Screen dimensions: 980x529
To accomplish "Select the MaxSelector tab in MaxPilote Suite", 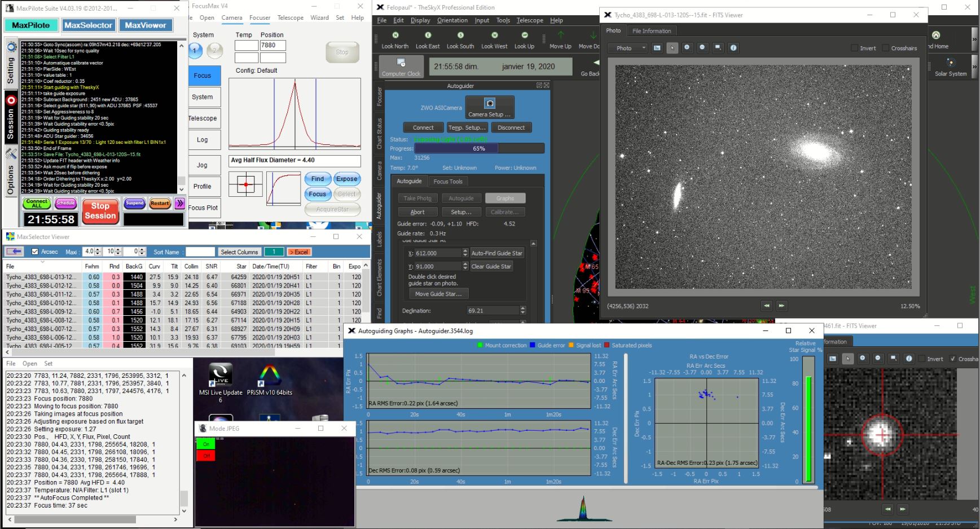I will [89, 25].
